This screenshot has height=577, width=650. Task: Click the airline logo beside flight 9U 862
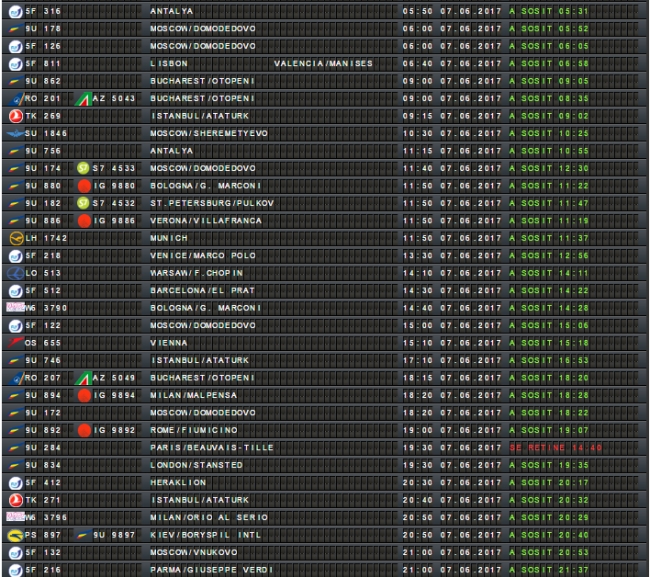tap(15, 81)
